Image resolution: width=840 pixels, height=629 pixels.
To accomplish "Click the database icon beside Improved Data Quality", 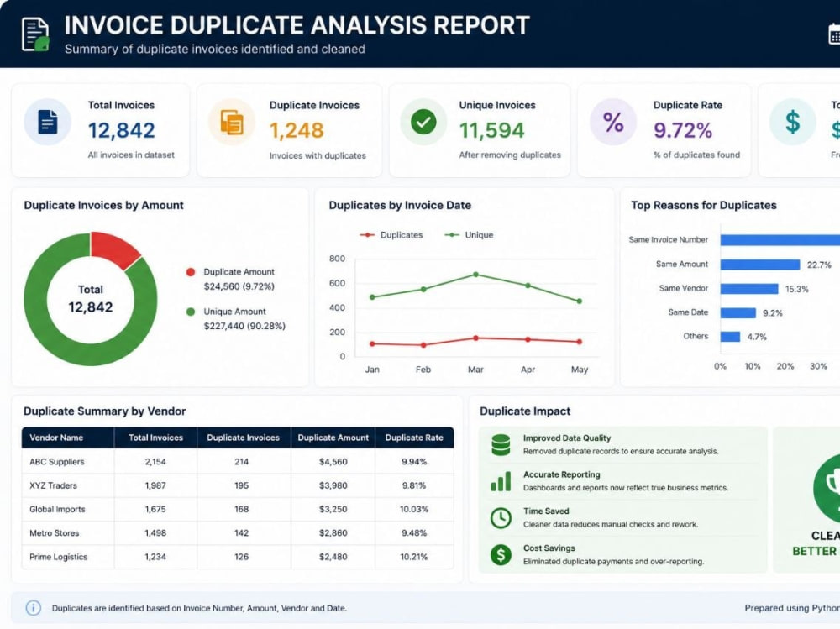I will tap(501, 445).
